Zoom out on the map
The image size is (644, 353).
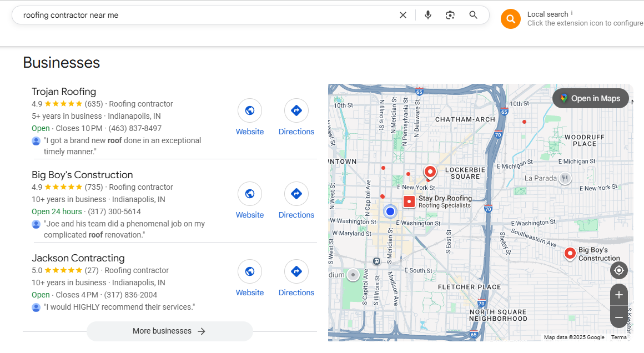619,317
